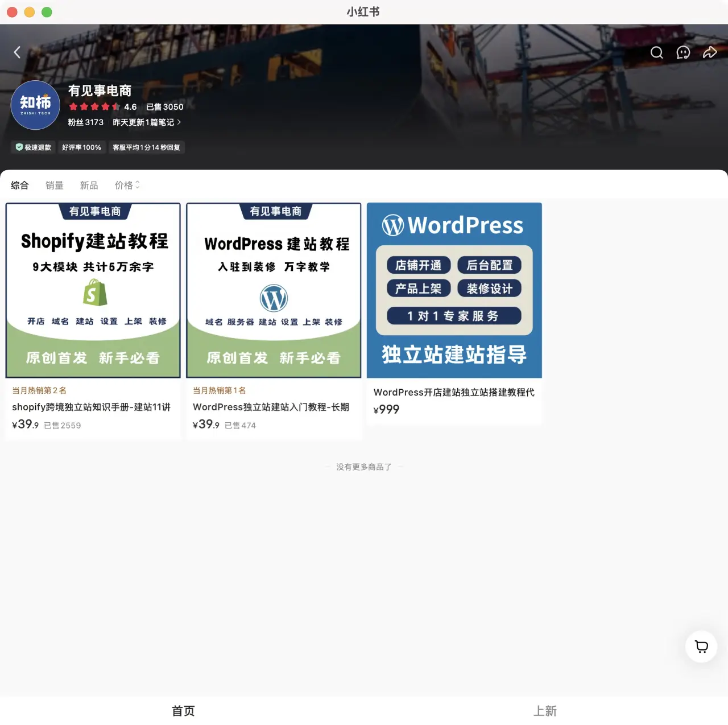Click 粉丝 3173 follower count

pyautogui.click(x=86, y=122)
